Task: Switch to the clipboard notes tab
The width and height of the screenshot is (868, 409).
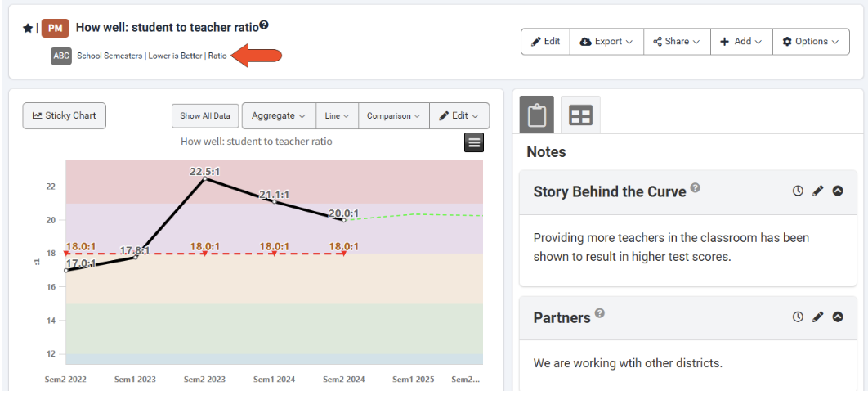Action: click(537, 115)
